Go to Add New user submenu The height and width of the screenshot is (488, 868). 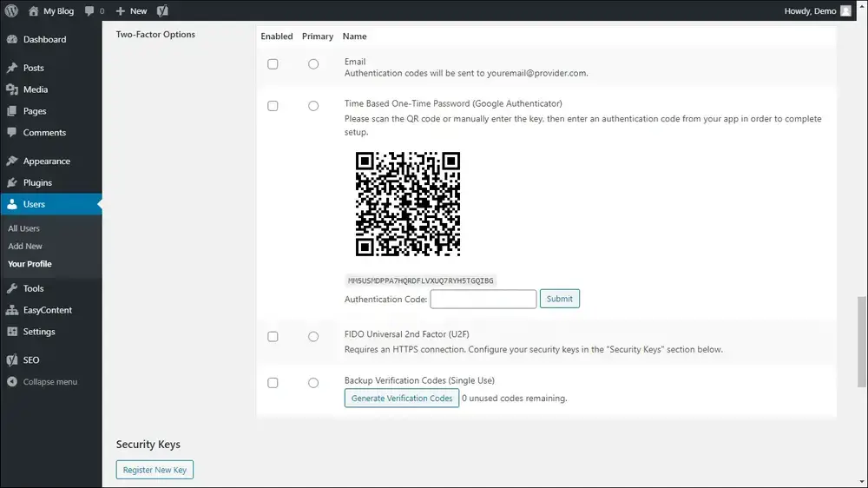(x=25, y=246)
